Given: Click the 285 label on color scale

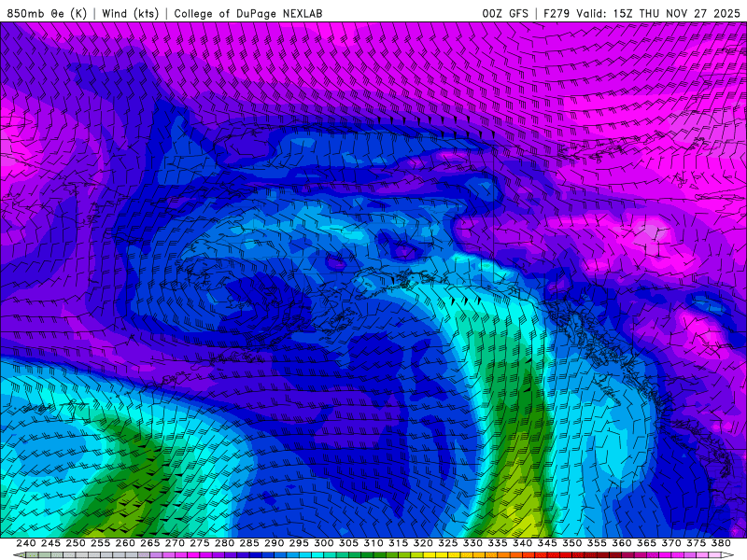Looking at the screenshot, I should click(249, 543).
